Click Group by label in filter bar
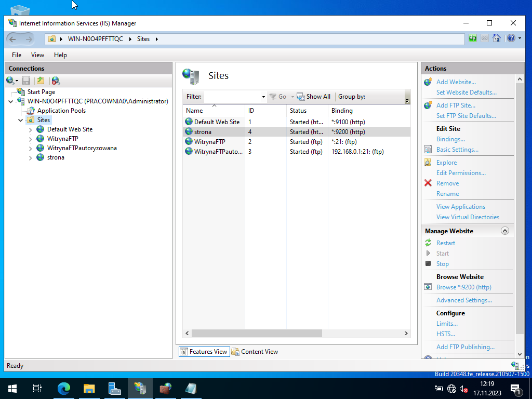 coord(352,97)
